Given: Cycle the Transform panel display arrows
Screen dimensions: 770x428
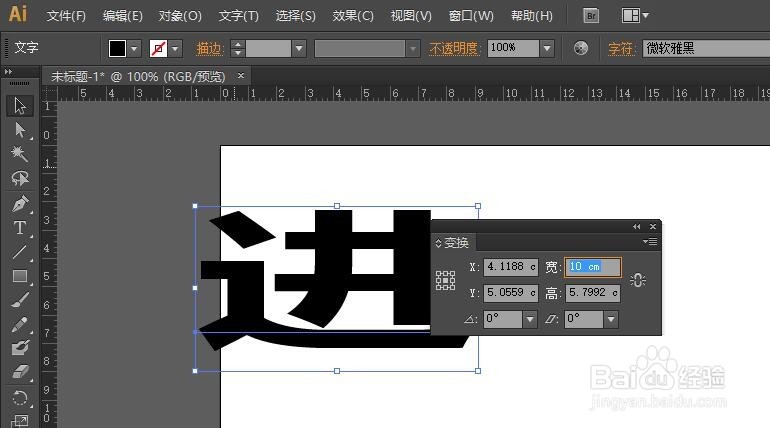Looking at the screenshot, I should 439,243.
